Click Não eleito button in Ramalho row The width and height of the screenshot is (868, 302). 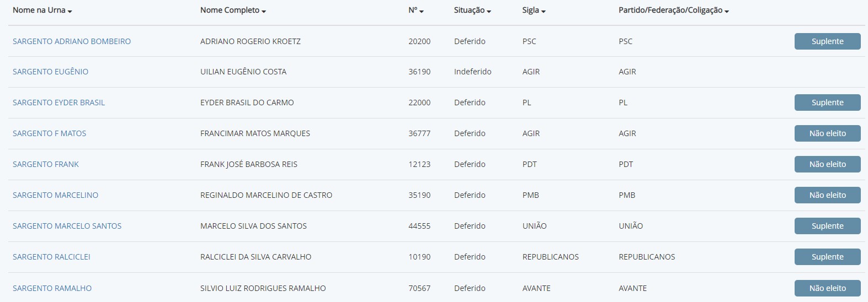827,288
